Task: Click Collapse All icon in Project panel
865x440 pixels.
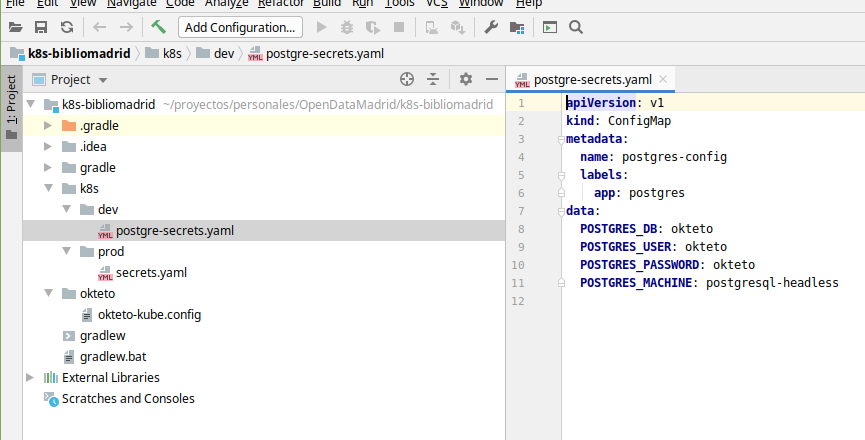Action: click(x=434, y=79)
